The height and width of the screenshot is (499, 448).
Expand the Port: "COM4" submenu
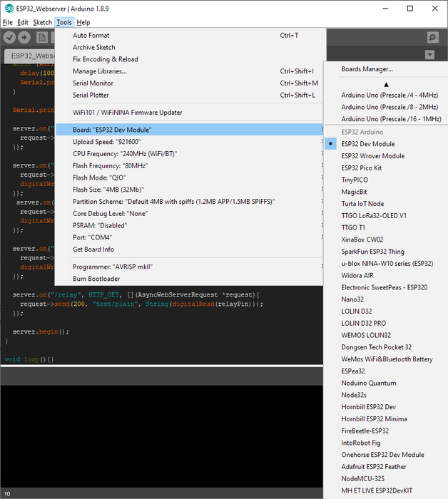coord(190,237)
